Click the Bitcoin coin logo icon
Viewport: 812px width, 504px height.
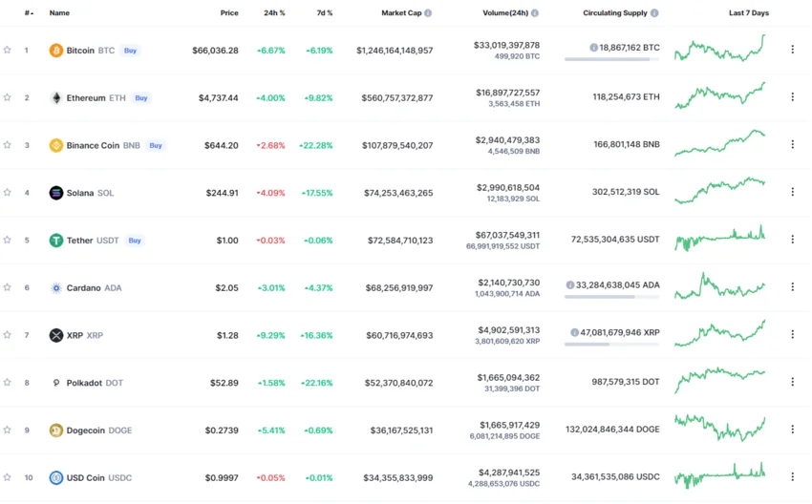point(56,51)
